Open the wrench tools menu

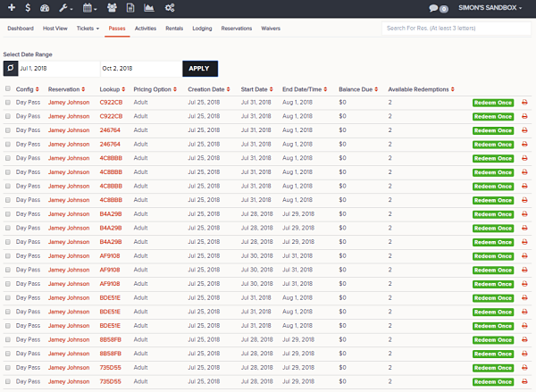coord(65,8)
